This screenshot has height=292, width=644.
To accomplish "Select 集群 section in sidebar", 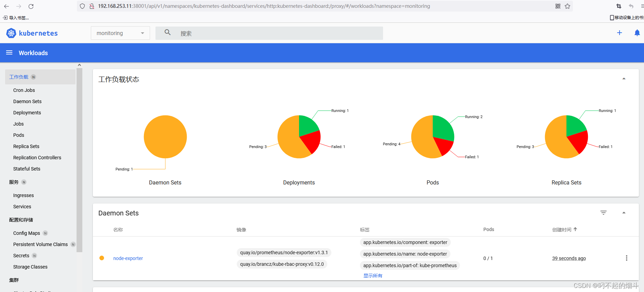I will pyautogui.click(x=14, y=280).
